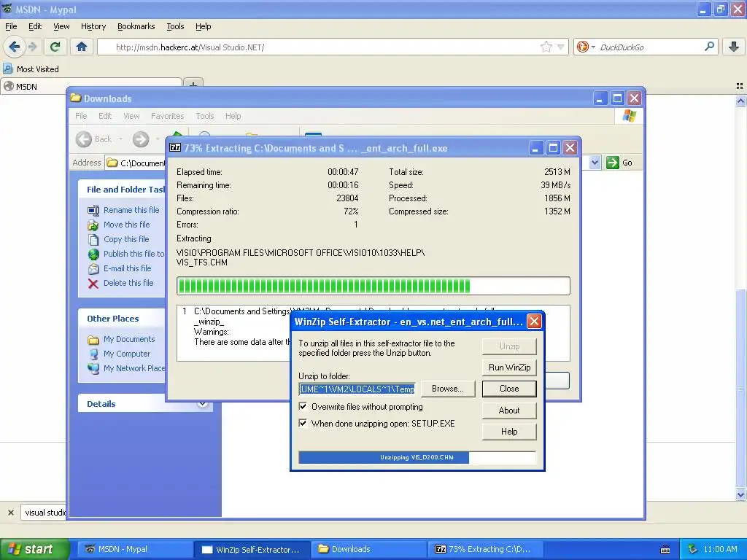Switch to 73% Extracting taskbar button
The image size is (747, 560).
click(x=487, y=549)
